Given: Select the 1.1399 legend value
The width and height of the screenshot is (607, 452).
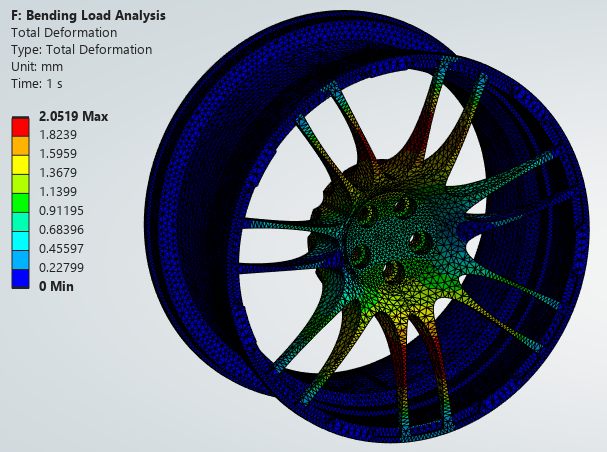Looking at the screenshot, I should coord(58,192).
